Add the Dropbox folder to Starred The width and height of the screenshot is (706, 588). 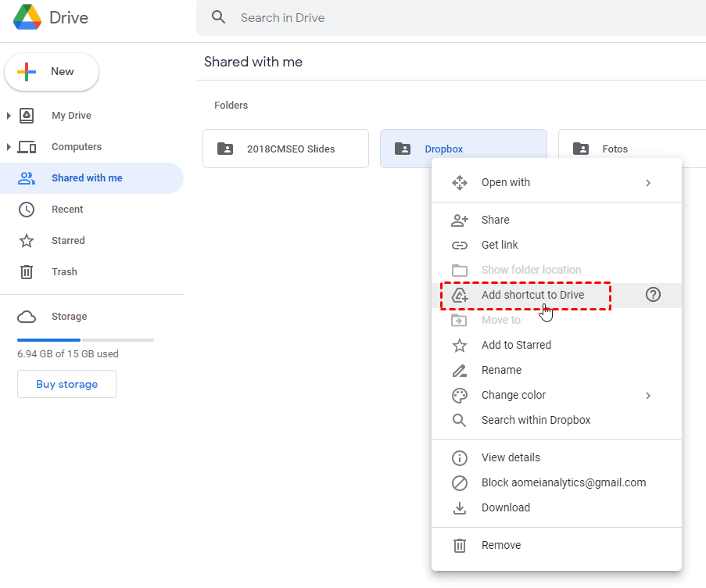(518, 345)
